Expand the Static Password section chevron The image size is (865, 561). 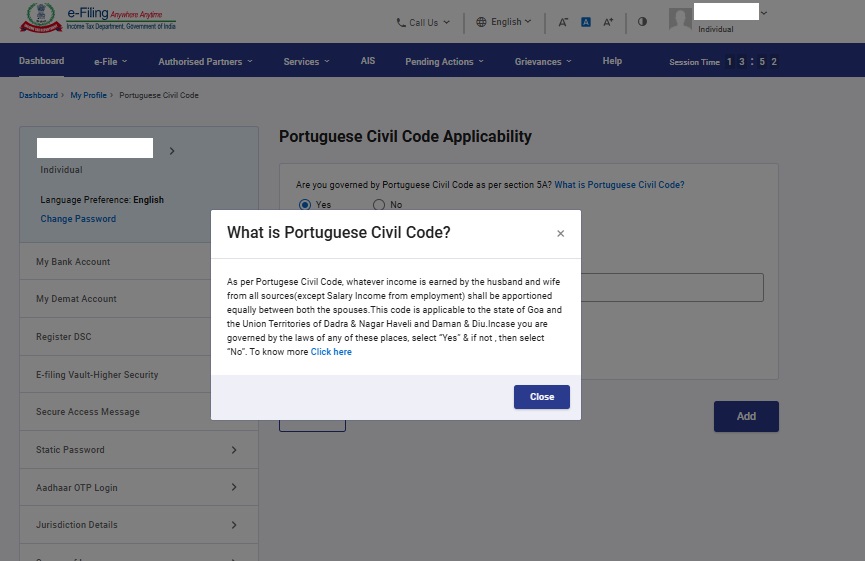click(x=234, y=450)
